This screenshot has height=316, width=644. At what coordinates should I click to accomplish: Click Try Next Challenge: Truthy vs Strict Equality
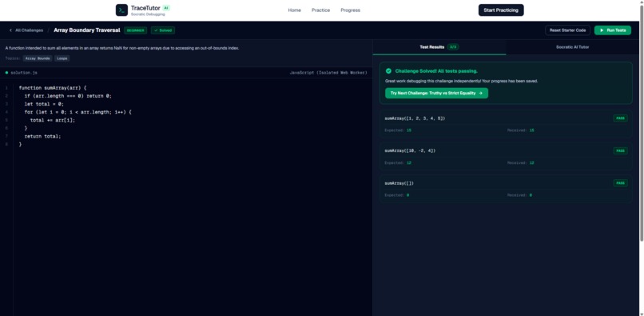point(436,93)
